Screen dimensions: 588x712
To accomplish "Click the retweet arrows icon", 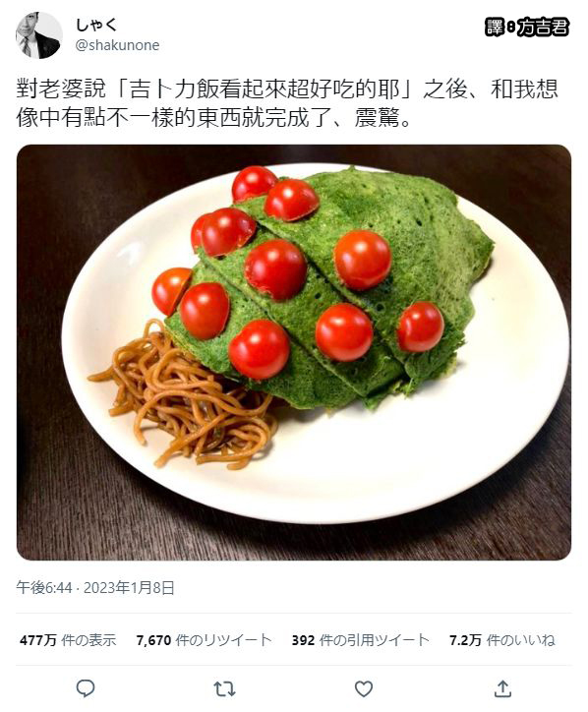I will click(x=224, y=688).
